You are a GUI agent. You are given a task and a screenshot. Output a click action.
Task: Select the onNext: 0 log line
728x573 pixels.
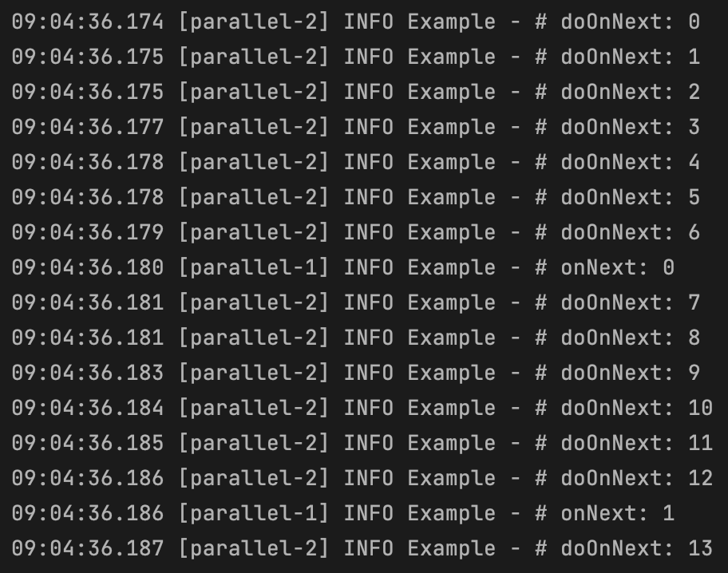pyautogui.click(x=343, y=268)
